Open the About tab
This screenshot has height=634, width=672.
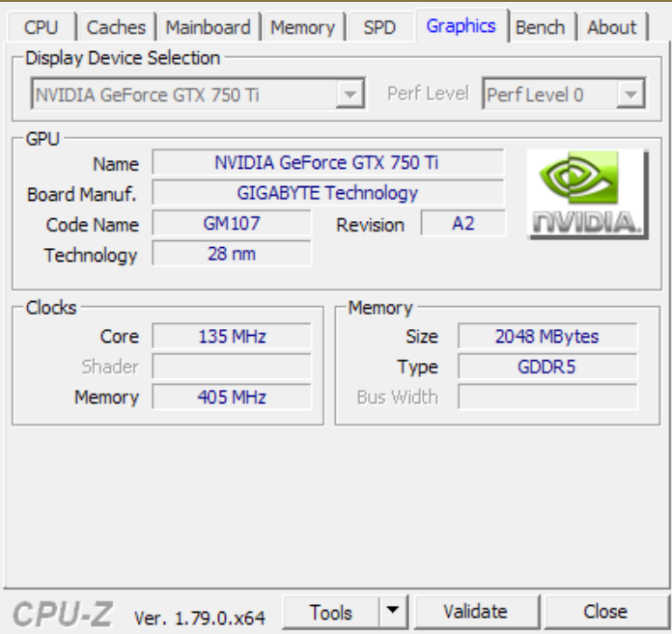coord(612,27)
